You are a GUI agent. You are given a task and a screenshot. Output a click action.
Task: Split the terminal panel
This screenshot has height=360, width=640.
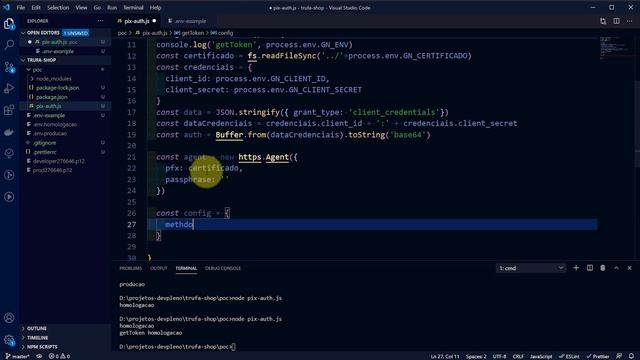(590, 268)
